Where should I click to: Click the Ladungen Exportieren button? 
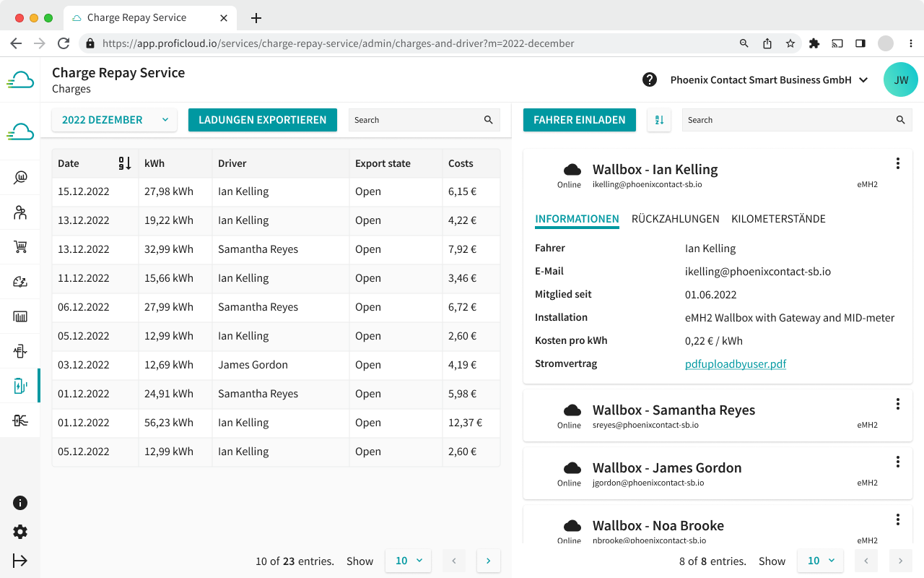(x=262, y=120)
